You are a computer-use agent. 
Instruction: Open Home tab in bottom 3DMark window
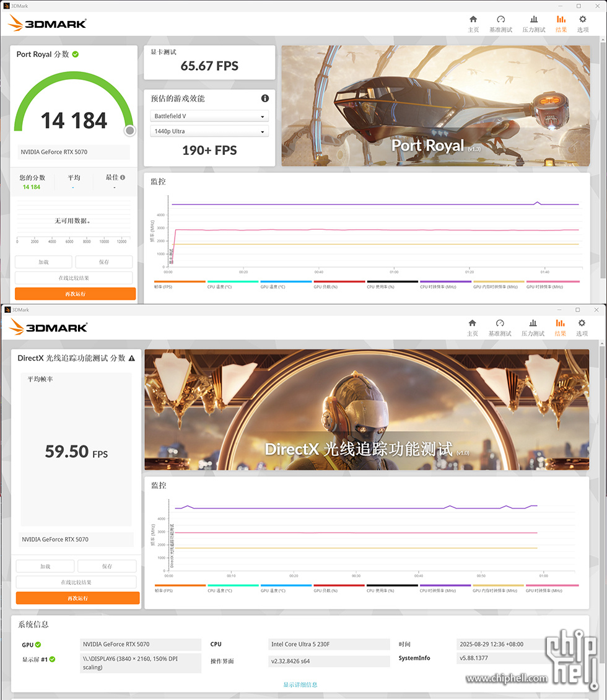[472, 328]
